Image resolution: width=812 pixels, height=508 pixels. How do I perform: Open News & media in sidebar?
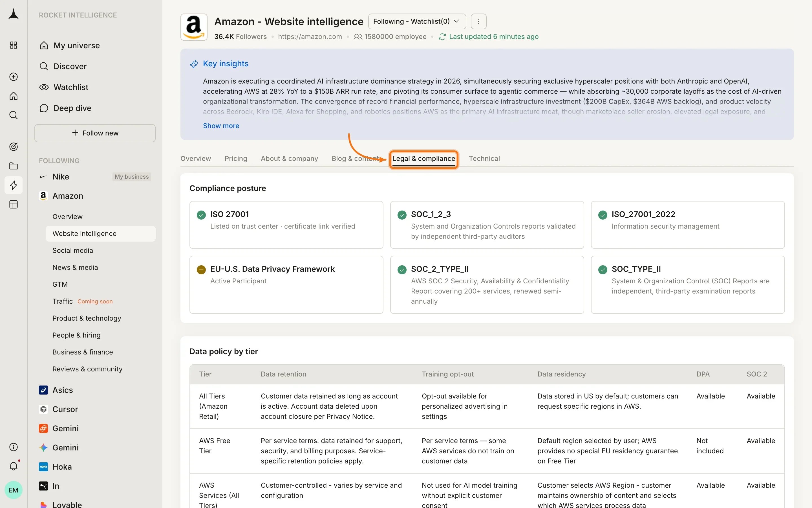[x=75, y=268]
